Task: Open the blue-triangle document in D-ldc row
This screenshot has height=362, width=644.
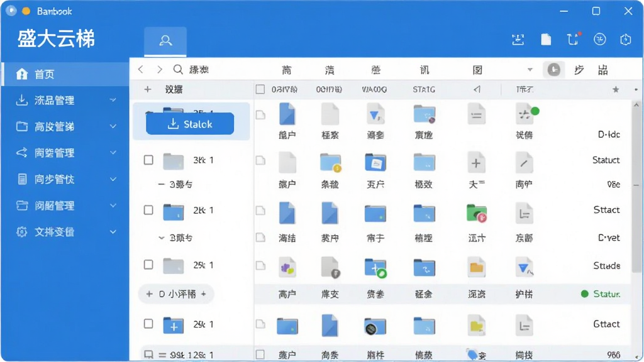Action: [375, 114]
